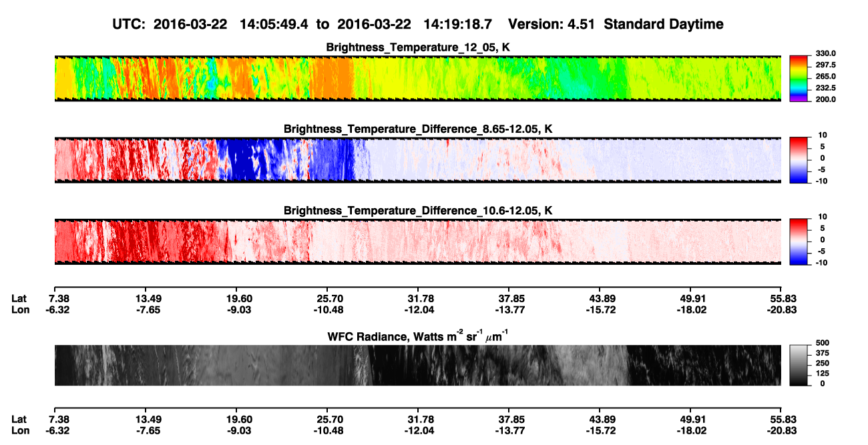
Task: Click the end time 14:19:18.7
Action: [x=458, y=24]
